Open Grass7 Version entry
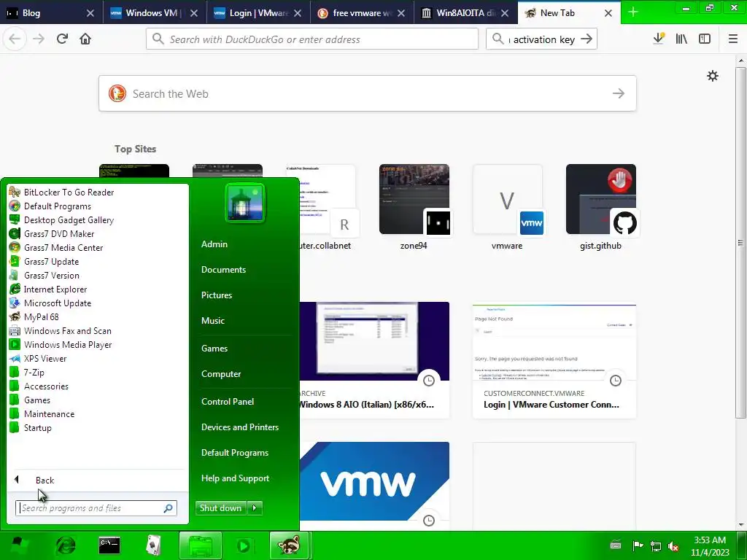Viewport: 747px width, 560px height. click(x=44, y=275)
